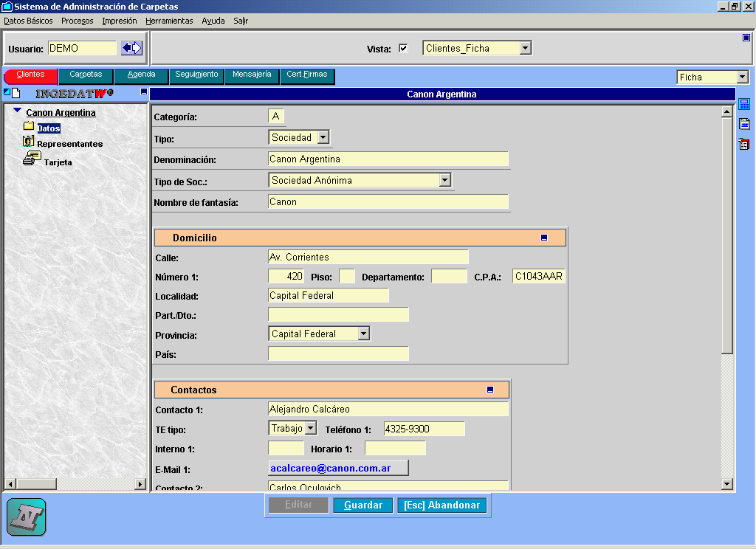
Task: Click the Usuario field showing DEMO
Action: [82, 48]
